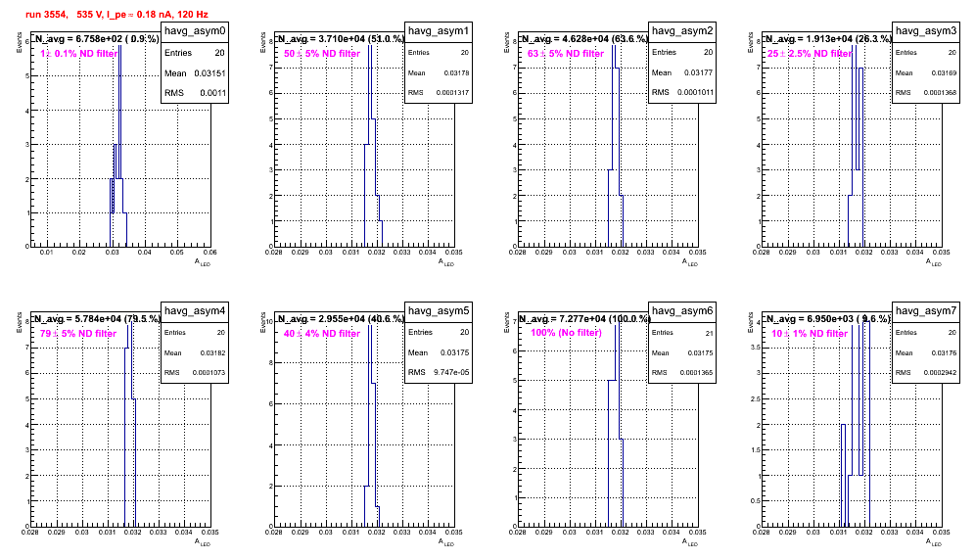Select RMS value 0.0001368 in havg_asym3 box
This screenshot has width=975, height=560.
click(940, 93)
